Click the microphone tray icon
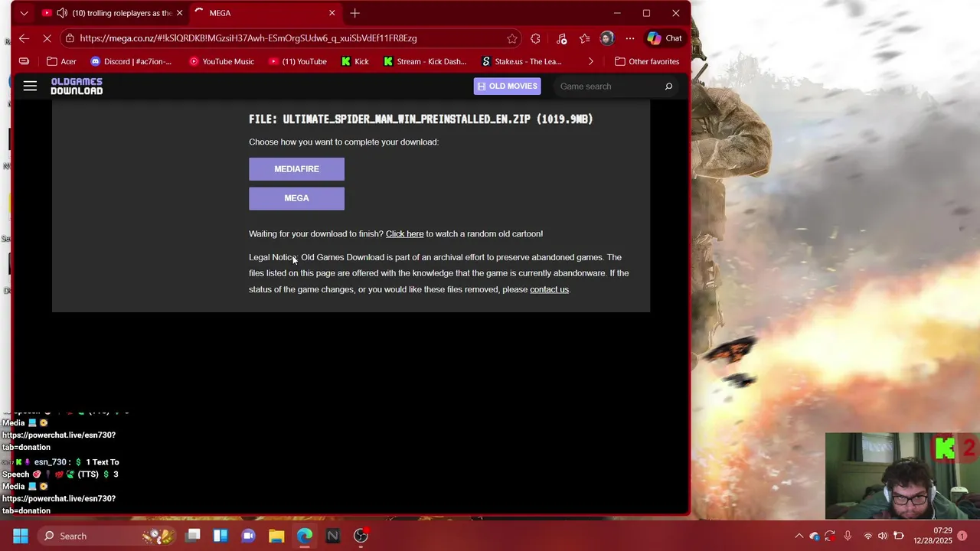Viewport: 980px width, 551px height. coord(848,536)
